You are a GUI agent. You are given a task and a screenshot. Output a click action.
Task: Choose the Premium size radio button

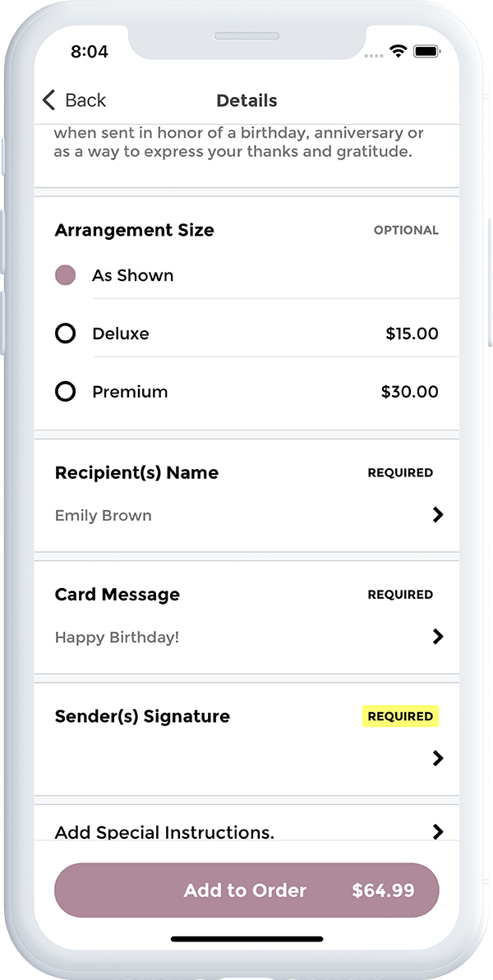click(66, 392)
